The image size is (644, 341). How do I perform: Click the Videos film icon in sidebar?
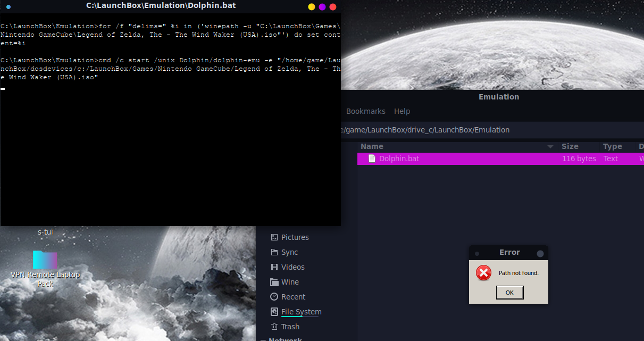click(274, 267)
